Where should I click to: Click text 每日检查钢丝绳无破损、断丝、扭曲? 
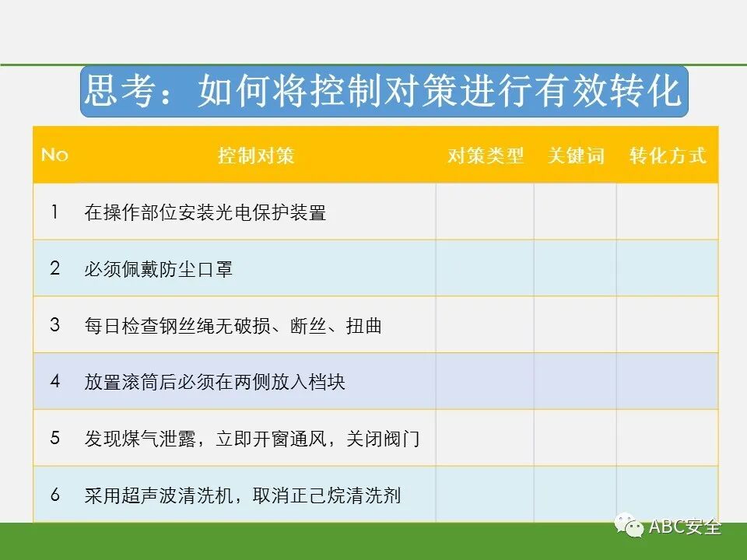click(233, 326)
